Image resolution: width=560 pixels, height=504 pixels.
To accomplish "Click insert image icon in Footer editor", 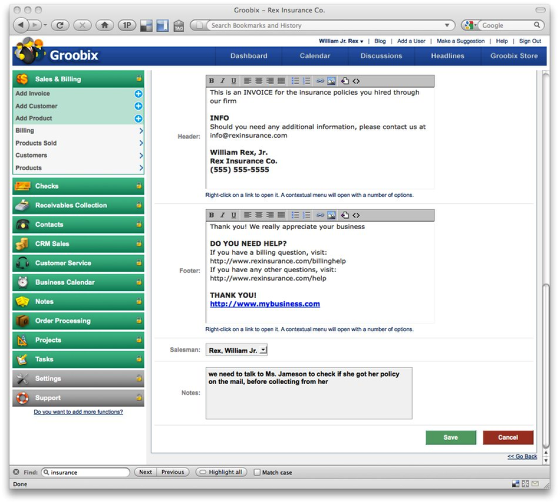I will [x=331, y=215].
